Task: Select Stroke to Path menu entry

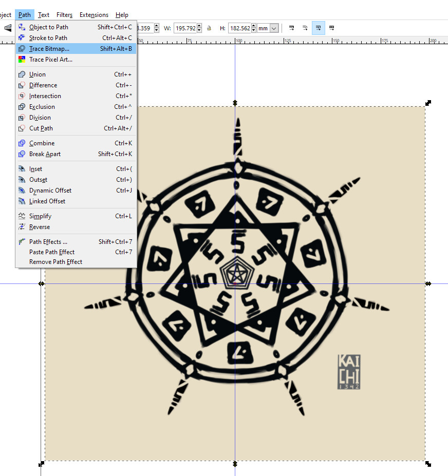Action: coord(76,38)
